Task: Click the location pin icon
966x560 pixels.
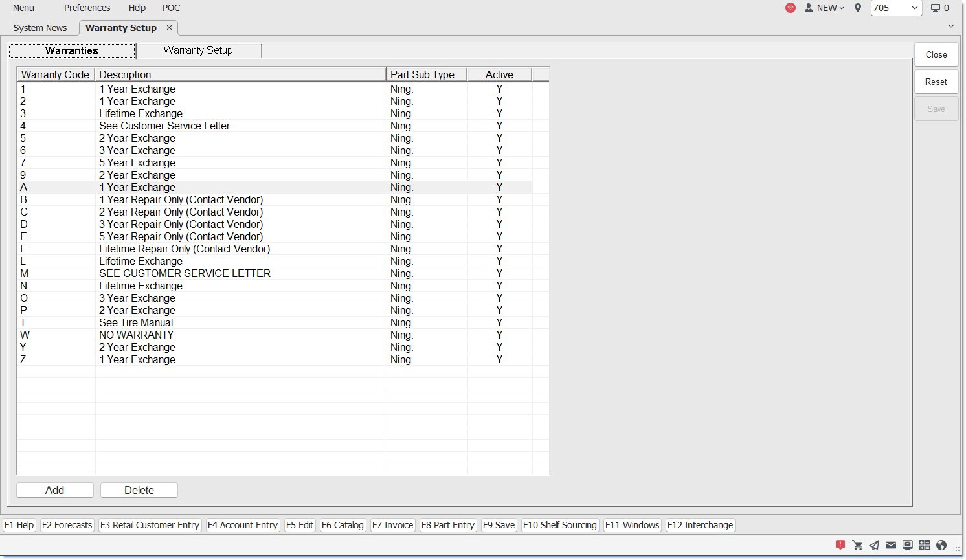Action: (x=858, y=8)
